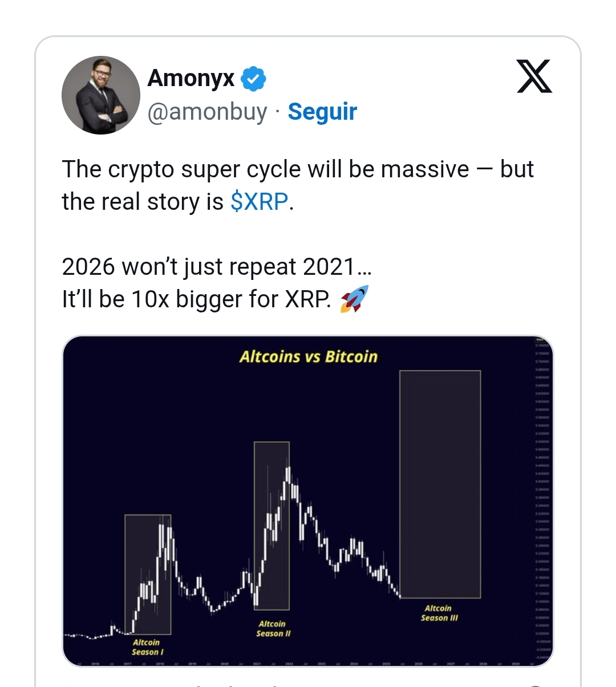This screenshot has width=616, height=687.
Task: Select the Altcoin Season I highlighted box
Action: [148, 575]
